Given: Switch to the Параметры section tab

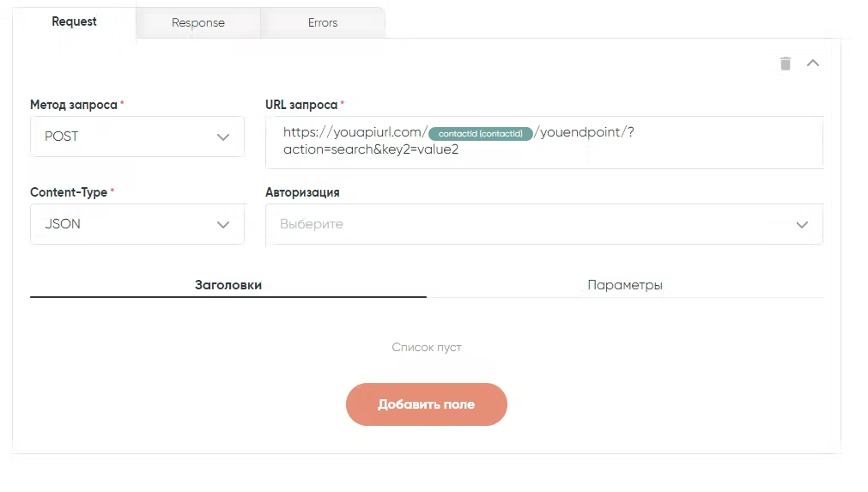Looking at the screenshot, I should pyautogui.click(x=625, y=285).
